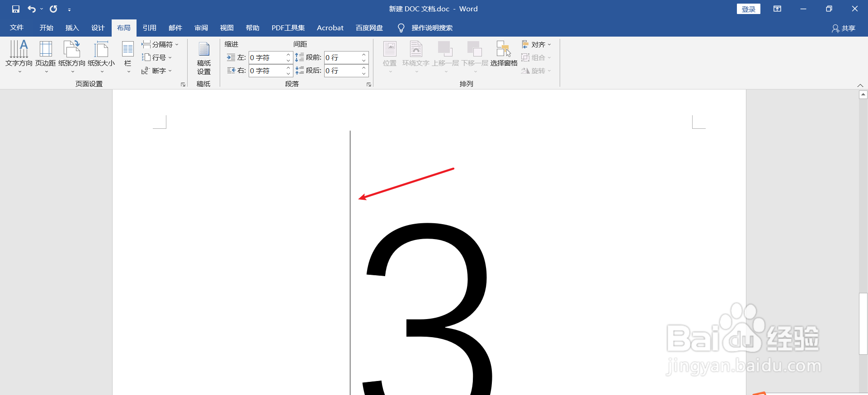Open 断字 hyphenation dropdown

tap(157, 71)
